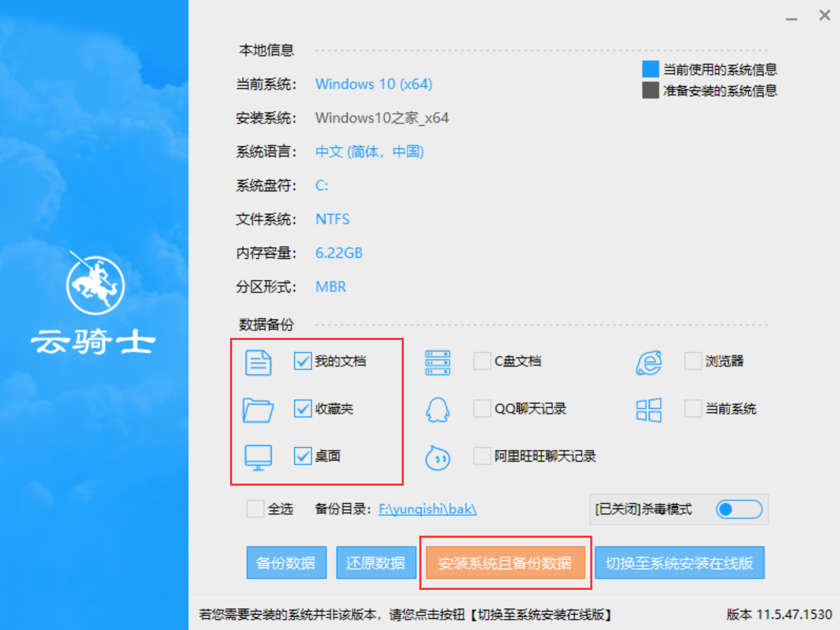The height and width of the screenshot is (630, 840).
Task: Click the 云骑士 knight logo
Action: coord(95,283)
